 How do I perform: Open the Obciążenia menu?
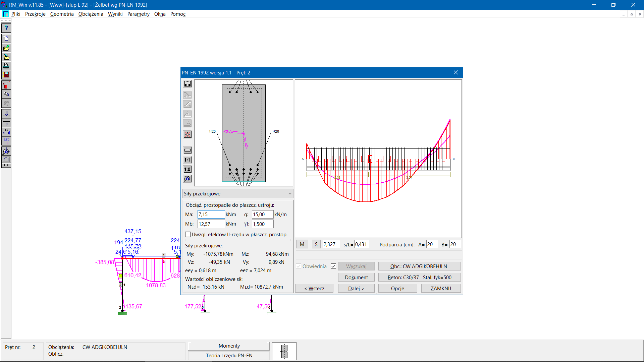tap(91, 14)
